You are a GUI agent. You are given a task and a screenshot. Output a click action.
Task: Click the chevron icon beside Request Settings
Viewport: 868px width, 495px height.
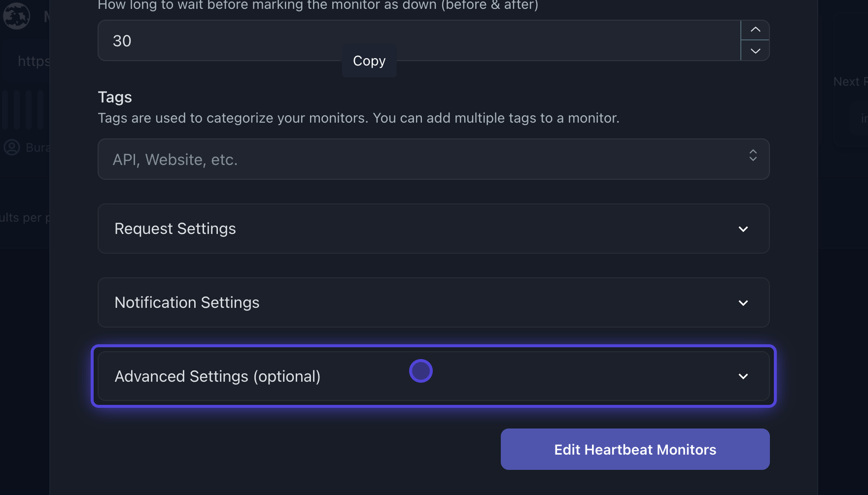743,229
